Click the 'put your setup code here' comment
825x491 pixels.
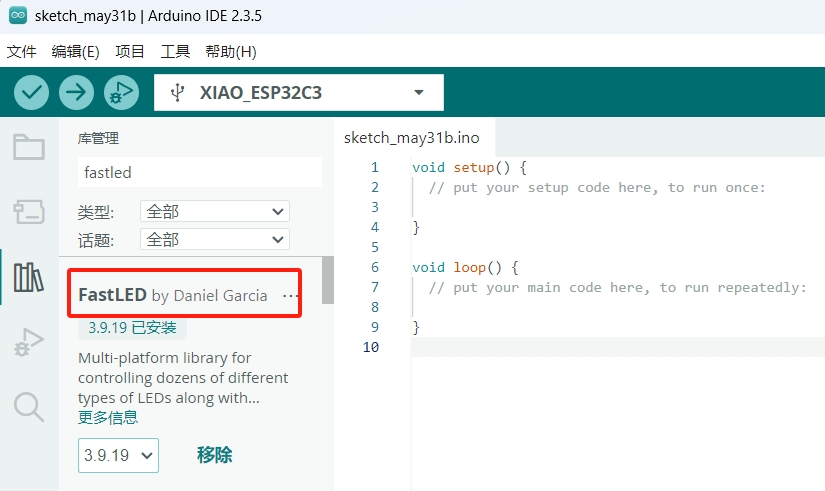597,188
